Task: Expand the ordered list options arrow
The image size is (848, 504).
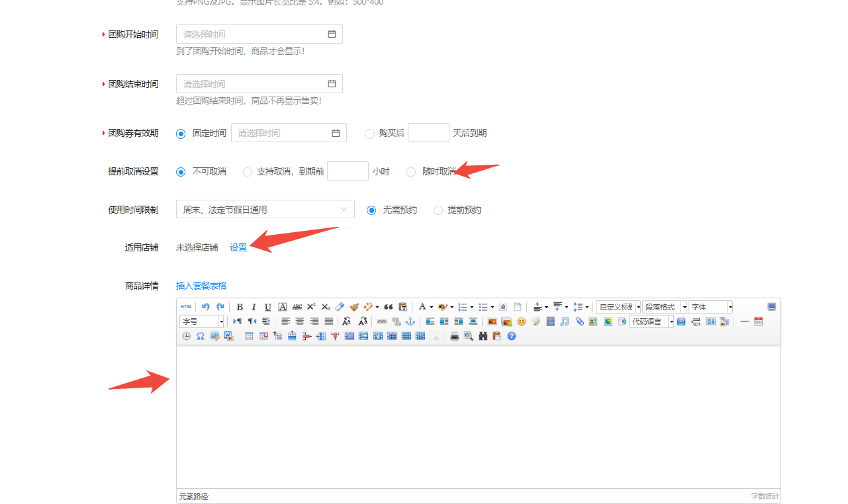Action: tap(471, 307)
